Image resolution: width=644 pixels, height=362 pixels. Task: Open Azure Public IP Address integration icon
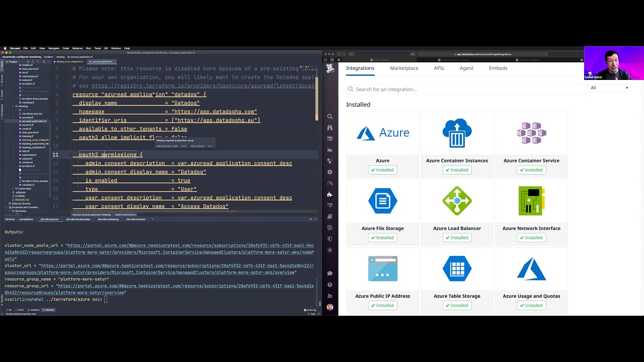tap(382, 268)
